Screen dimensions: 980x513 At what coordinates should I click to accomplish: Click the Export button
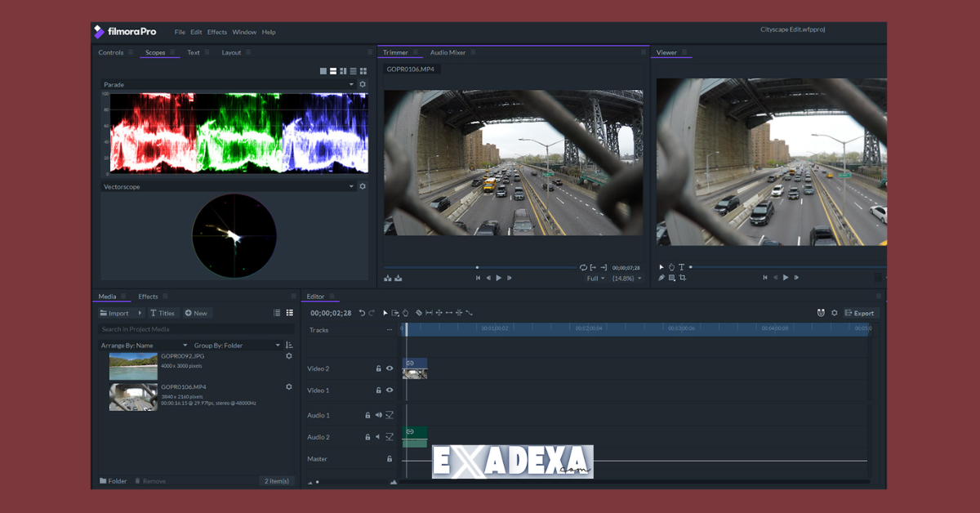[x=861, y=313]
